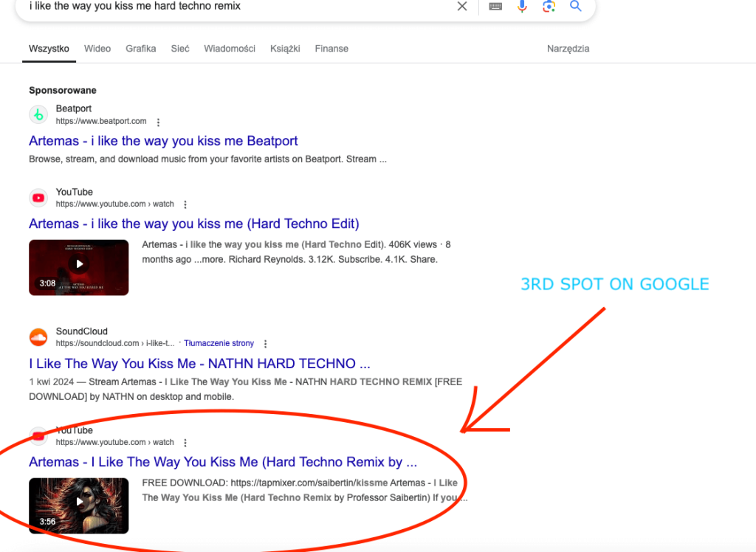Screen dimensions: 756x552
Task: Open the on-screen keyboard icon
Action: pos(495,6)
